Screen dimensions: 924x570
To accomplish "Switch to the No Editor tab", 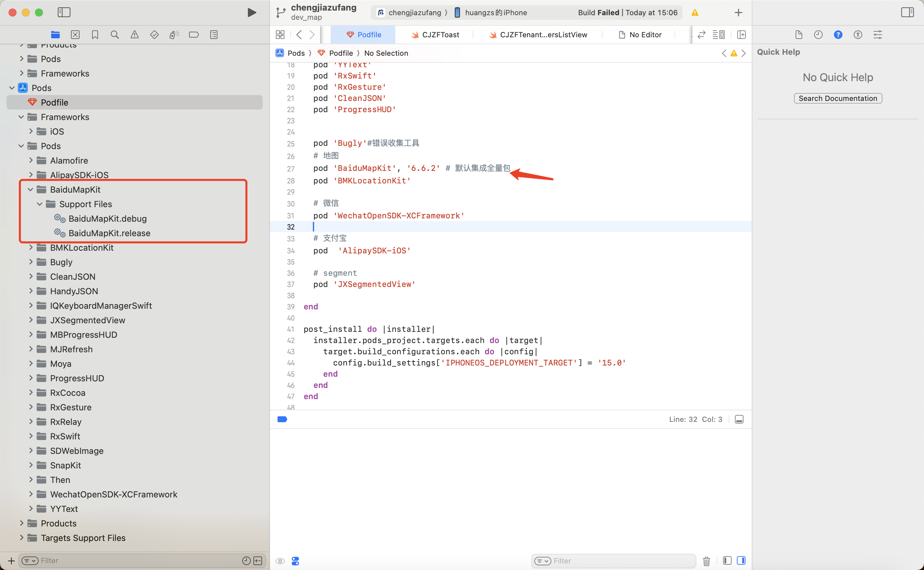I will point(640,35).
